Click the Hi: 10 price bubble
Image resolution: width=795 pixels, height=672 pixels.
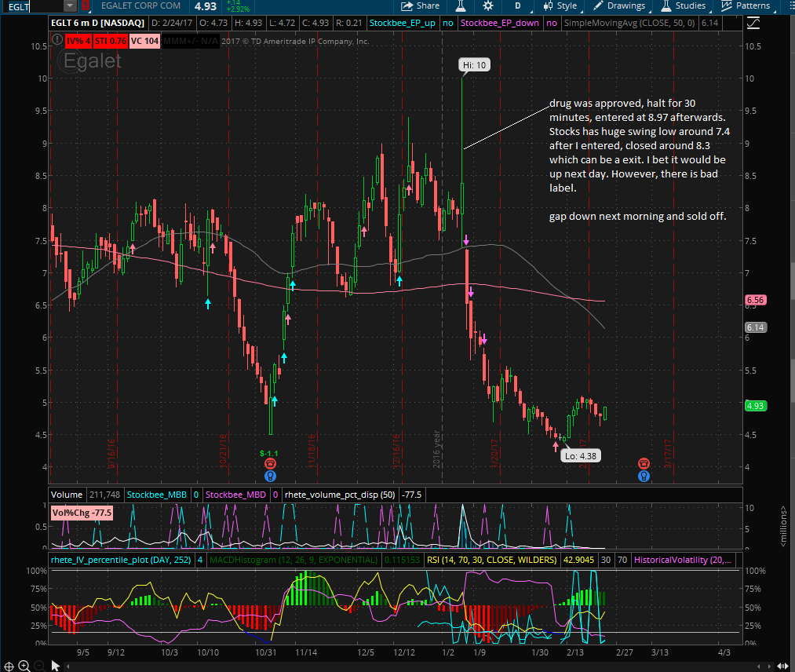coord(474,65)
